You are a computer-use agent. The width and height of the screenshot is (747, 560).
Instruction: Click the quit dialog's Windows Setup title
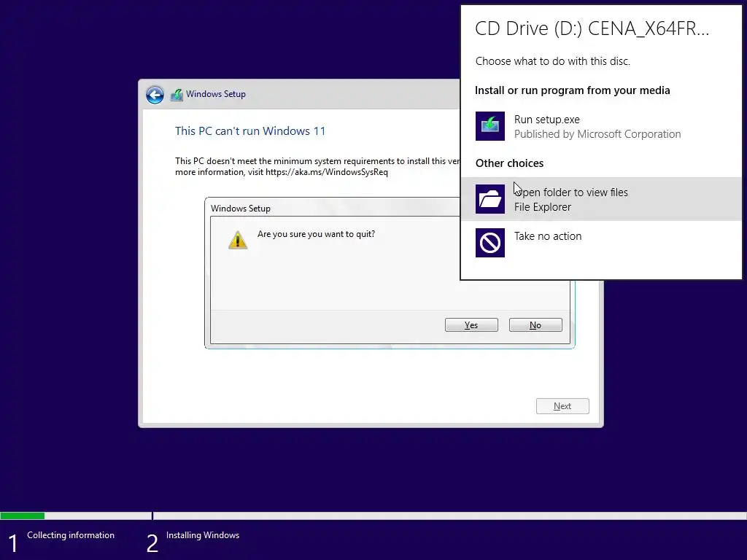[x=241, y=209]
